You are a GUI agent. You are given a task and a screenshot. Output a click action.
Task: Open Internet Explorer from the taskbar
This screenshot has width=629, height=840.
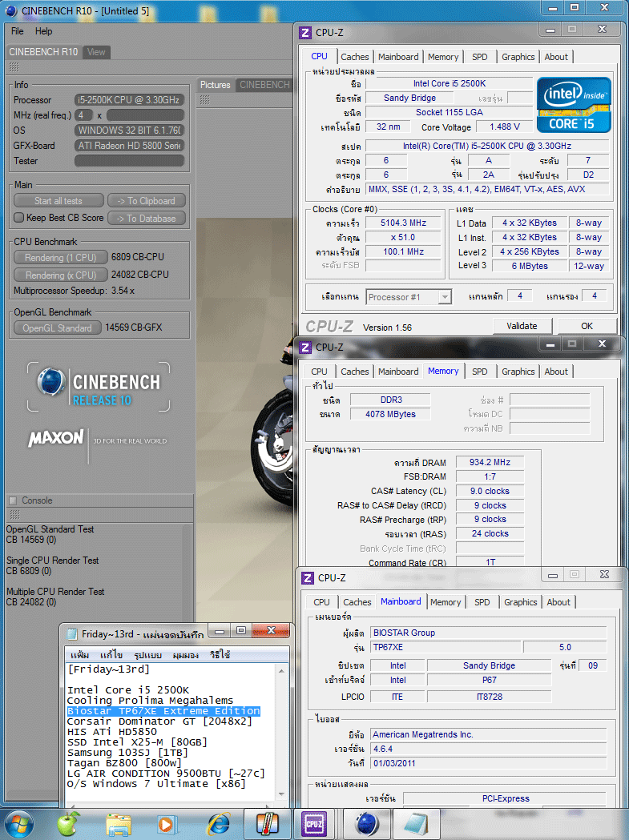(x=219, y=825)
